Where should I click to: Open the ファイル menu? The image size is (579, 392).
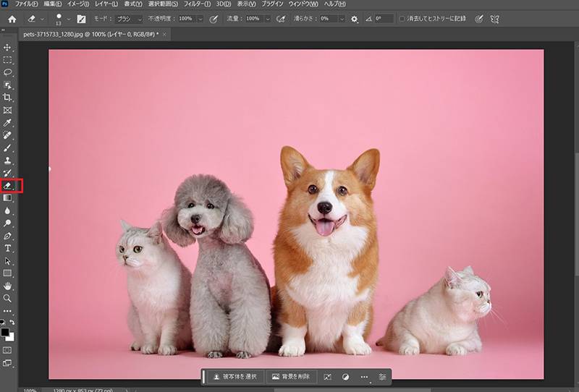point(26,4)
